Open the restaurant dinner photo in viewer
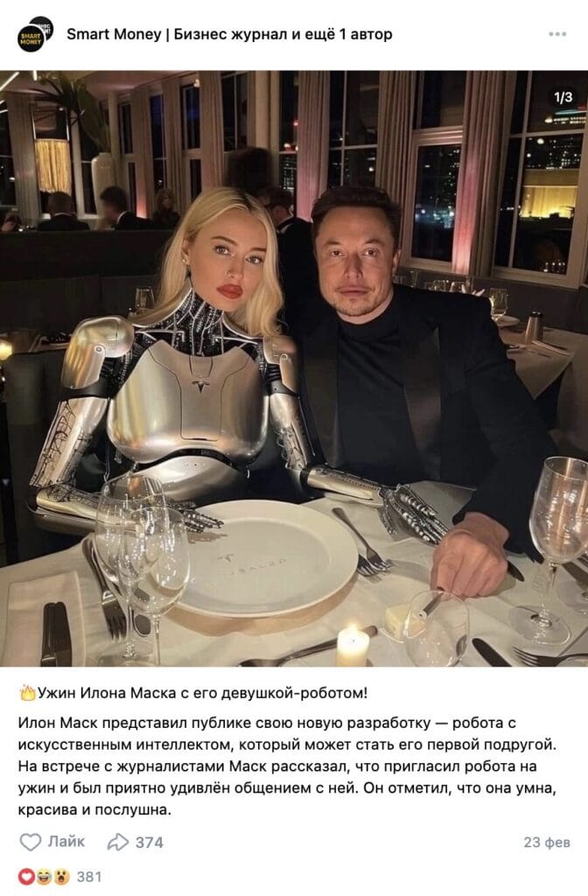This screenshot has width=588, height=896. pyautogui.click(x=294, y=368)
